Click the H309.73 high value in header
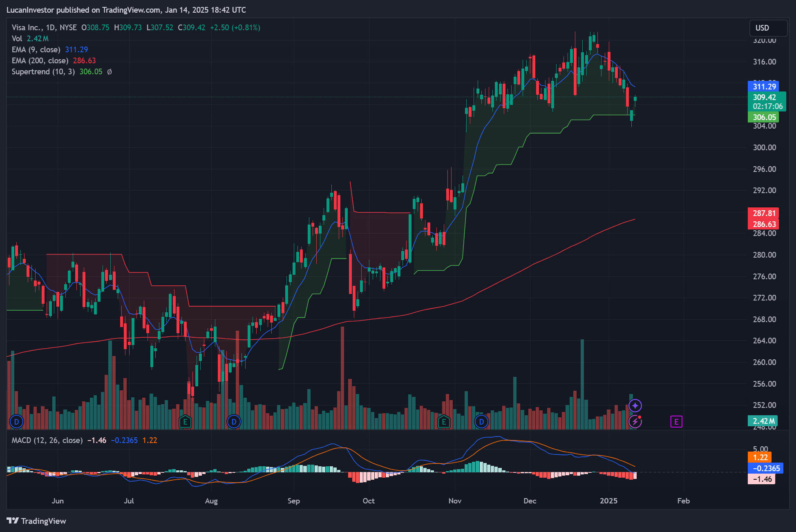 click(x=128, y=27)
